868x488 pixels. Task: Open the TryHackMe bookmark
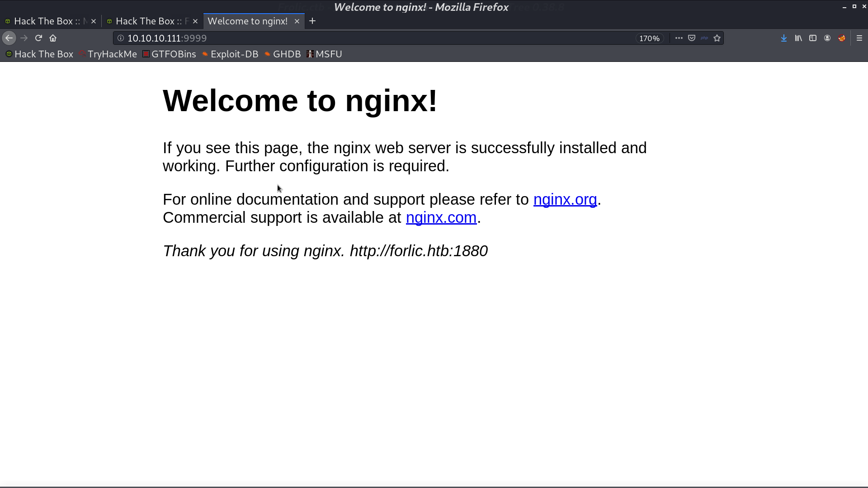coord(108,54)
